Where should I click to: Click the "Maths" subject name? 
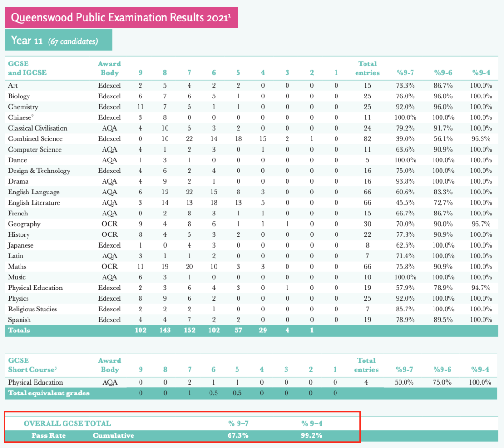pyautogui.click(x=17, y=267)
